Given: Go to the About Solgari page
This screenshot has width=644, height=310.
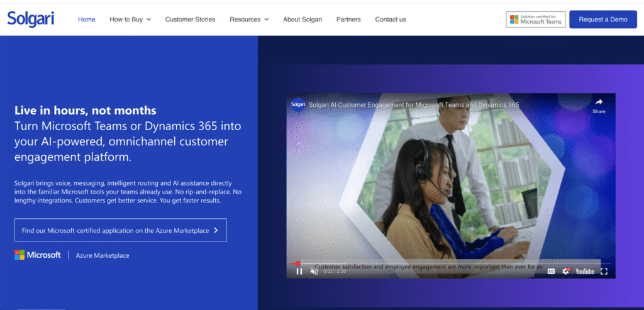Looking at the screenshot, I should tap(303, 19).
